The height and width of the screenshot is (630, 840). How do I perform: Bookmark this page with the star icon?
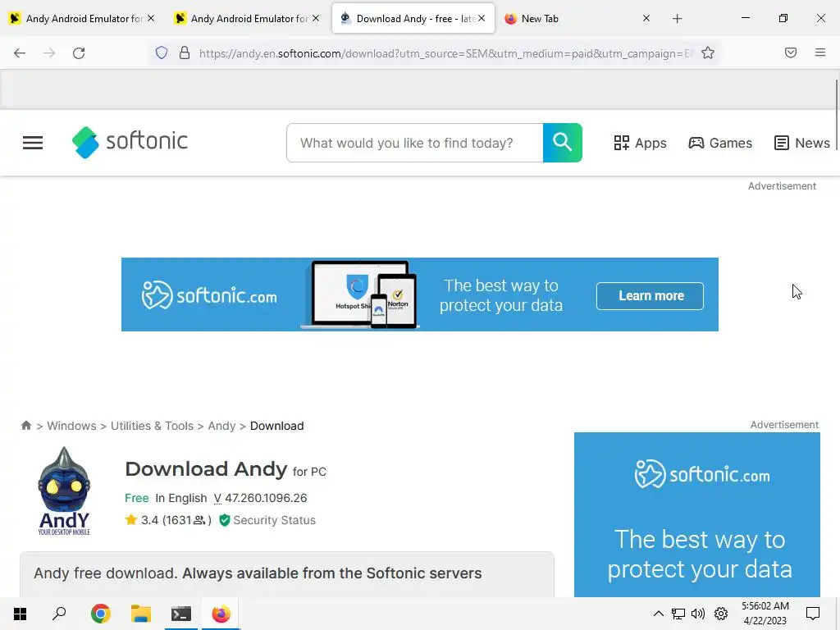pos(708,52)
